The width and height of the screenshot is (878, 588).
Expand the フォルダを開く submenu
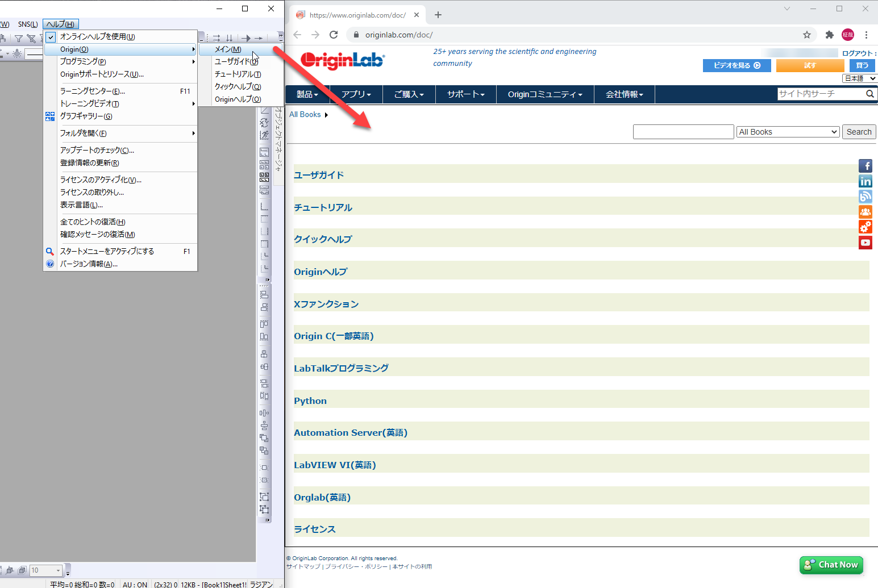pyautogui.click(x=120, y=134)
